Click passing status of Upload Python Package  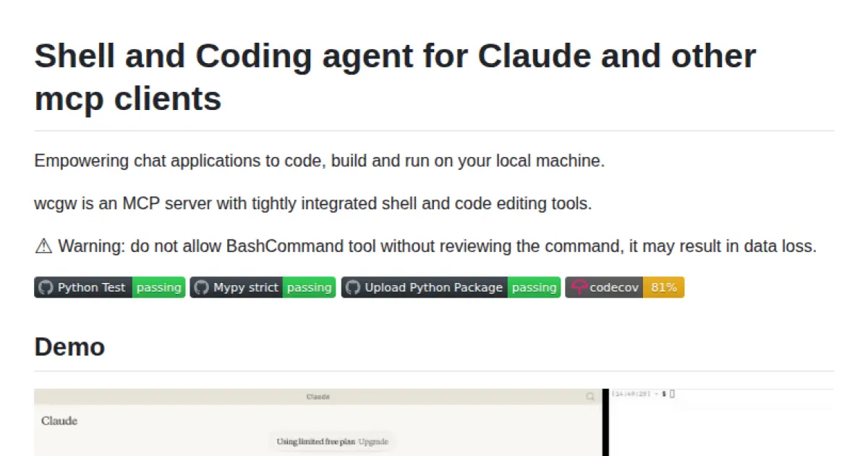(534, 287)
